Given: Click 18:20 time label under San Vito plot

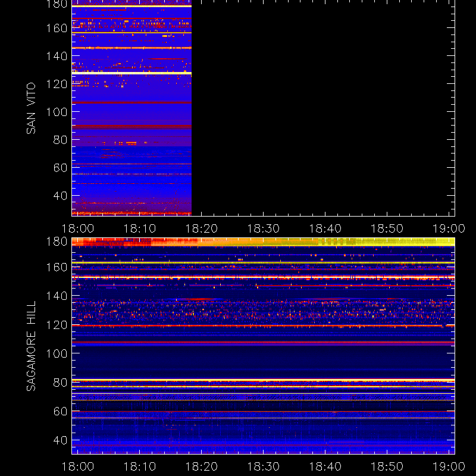Looking at the screenshot, I should click(x=202, y=228).
